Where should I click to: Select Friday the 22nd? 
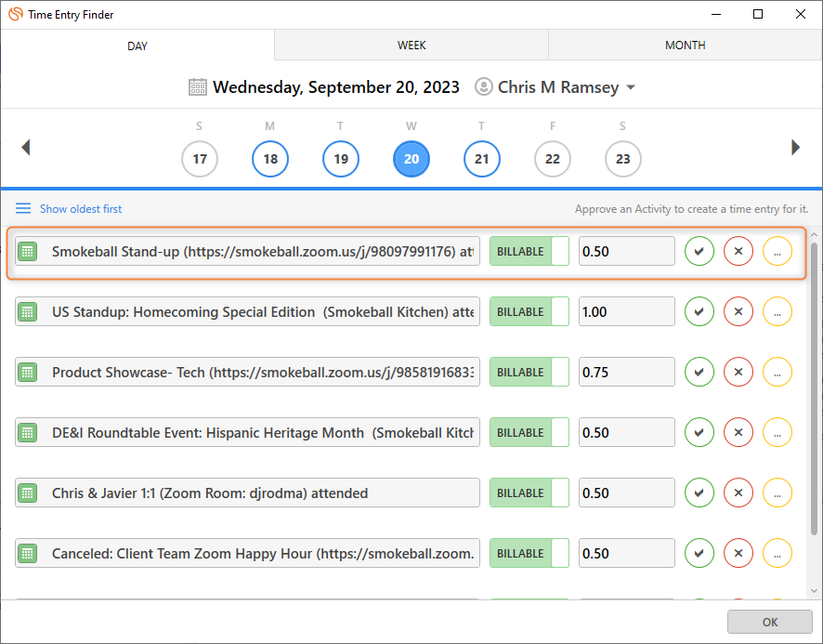coord(552,159)
